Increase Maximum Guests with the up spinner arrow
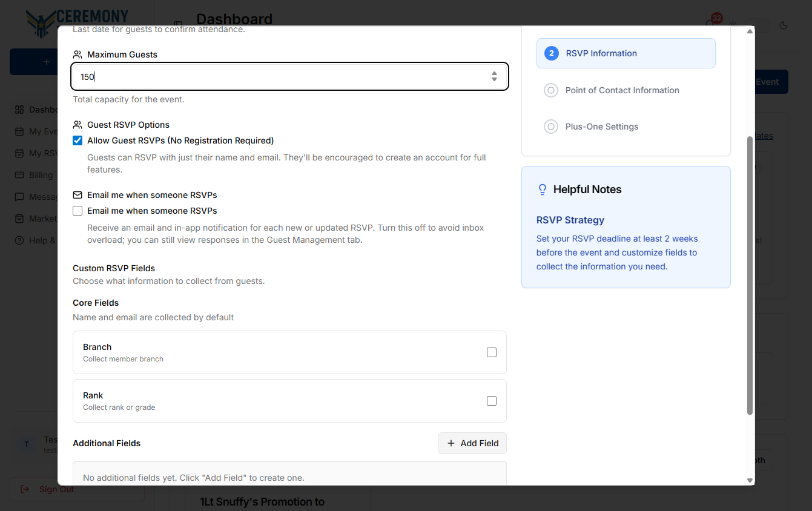 495,73
